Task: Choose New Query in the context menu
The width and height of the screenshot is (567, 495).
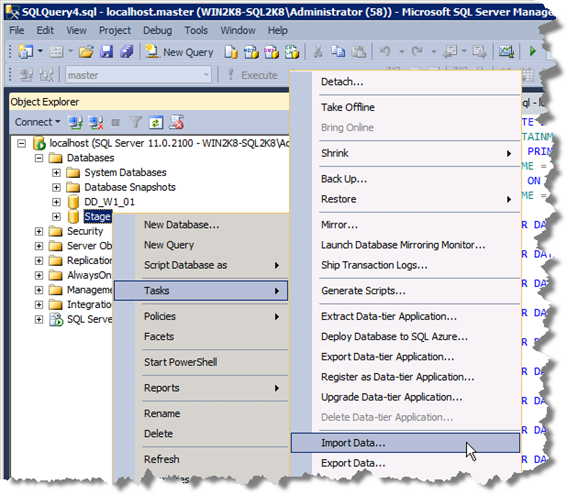Action: [x=201, y=245]
